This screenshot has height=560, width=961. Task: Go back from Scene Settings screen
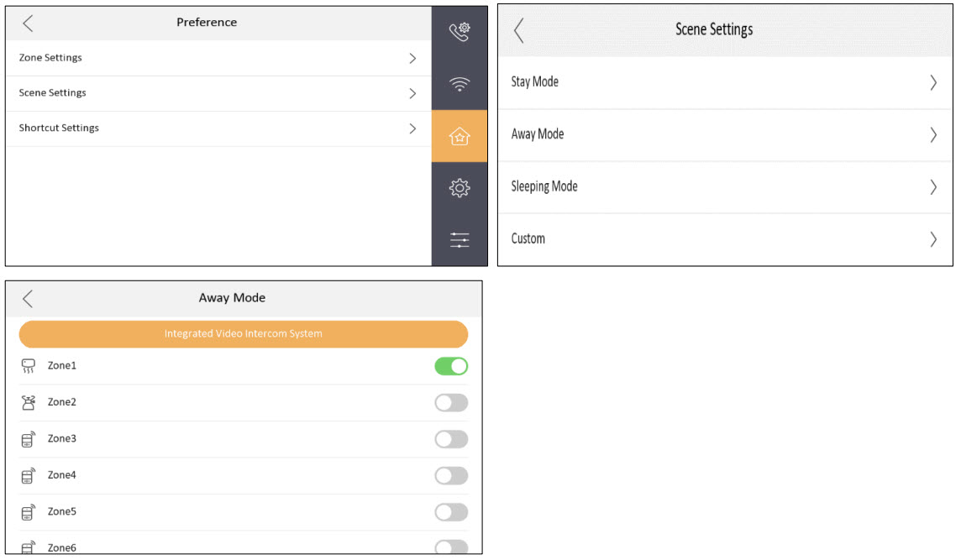[518, 30]
